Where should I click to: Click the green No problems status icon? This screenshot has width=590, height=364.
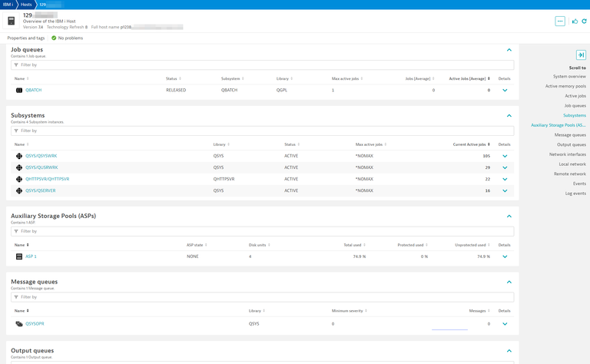(54, 38)
